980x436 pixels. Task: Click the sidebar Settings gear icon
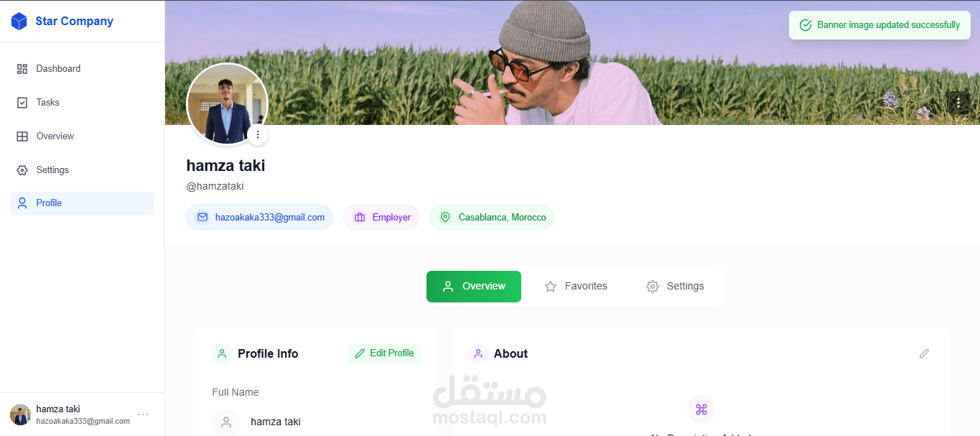click(22, 170)
